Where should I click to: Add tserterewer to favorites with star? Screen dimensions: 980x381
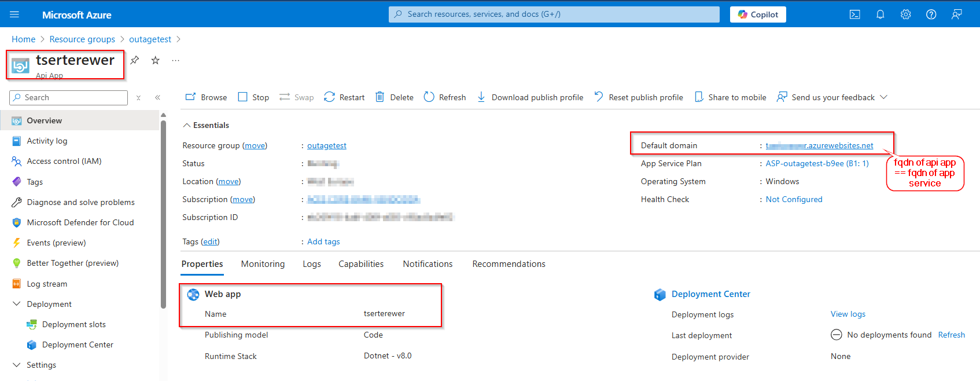[x=155, y=60]
